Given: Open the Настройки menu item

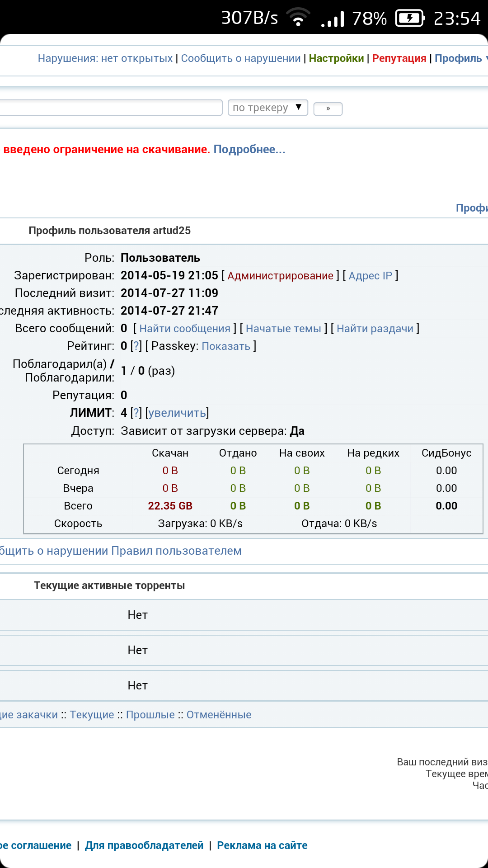Looking at the screenshot, I should tap(336, 58).
